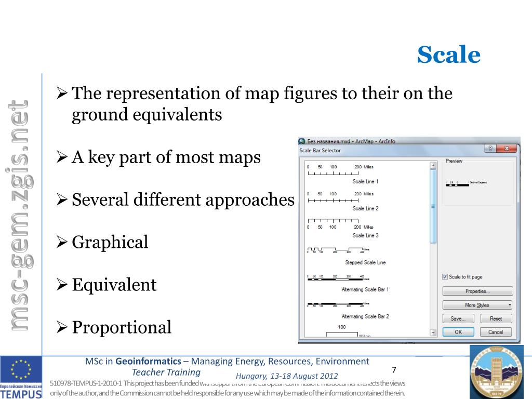Click the slide number 7
Image resolution: width=532 pixels, height=399 pixels.
click(394, 370)
